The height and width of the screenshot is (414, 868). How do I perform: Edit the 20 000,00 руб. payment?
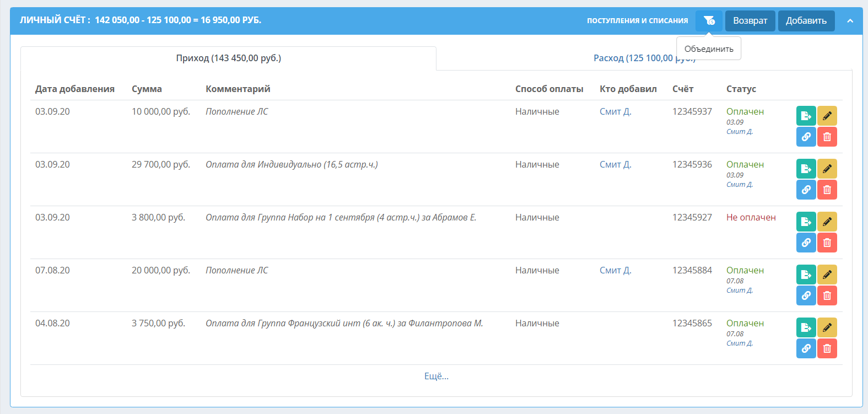(x=827, y=275)
